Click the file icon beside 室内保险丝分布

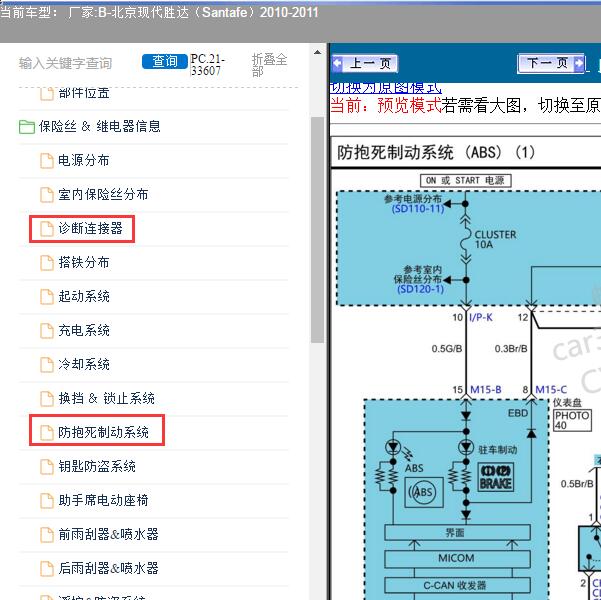(x=47, y=195)
